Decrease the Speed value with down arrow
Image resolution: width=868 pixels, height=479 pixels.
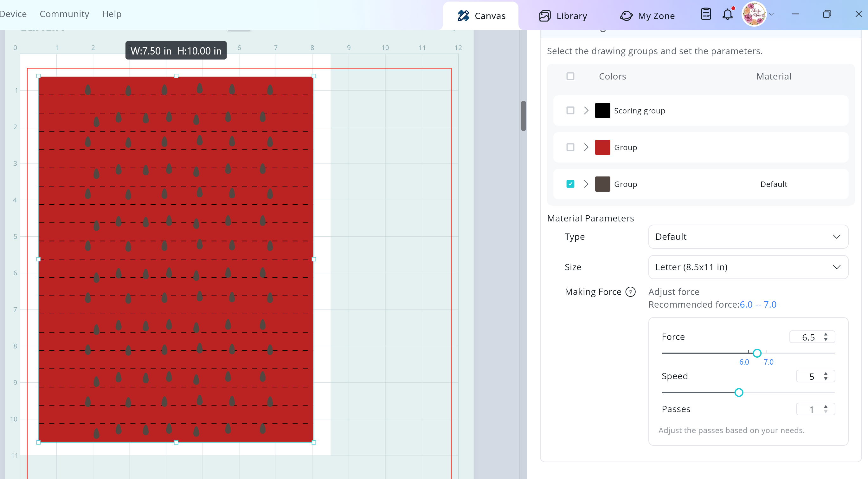pos(826,379)
